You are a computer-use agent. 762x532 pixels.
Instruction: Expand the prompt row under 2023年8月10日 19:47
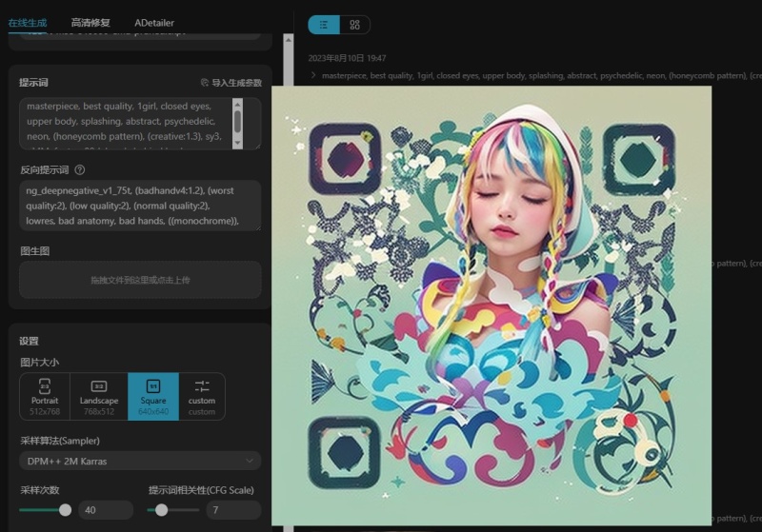coord(313,75)
